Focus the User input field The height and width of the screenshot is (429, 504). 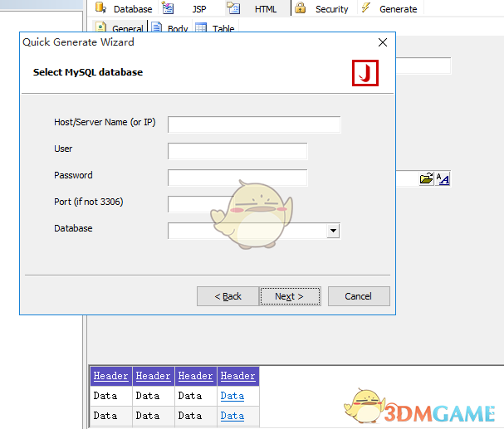pos(237,151)
